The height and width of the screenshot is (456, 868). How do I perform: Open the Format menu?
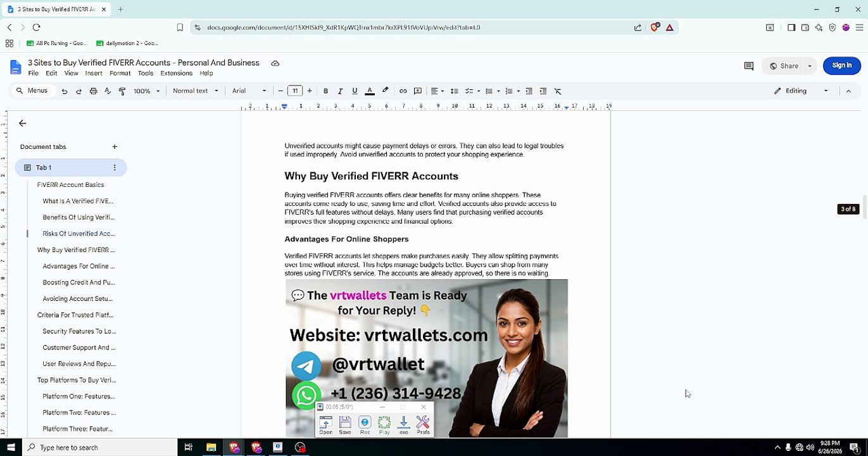click(120, 73)
